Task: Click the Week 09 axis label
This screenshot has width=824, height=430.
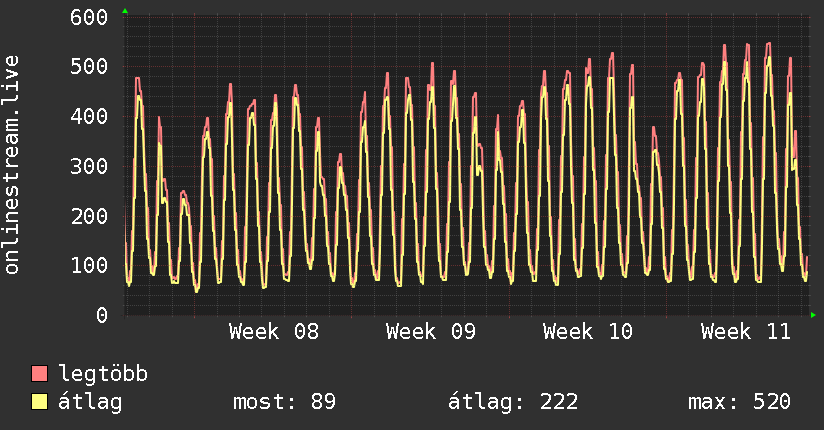Action: 431,332
